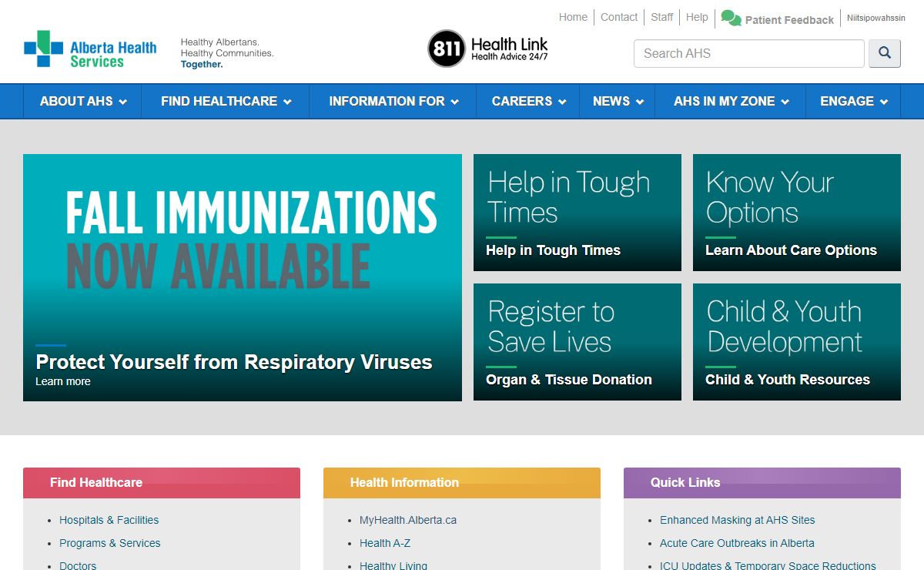Open the Contact link
Viewport: 924px width, 570px height.
pos(619,17)
